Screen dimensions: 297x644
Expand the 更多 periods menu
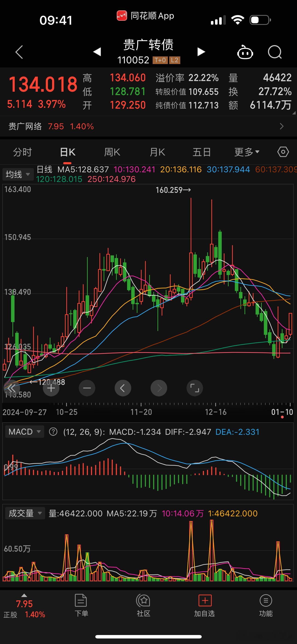click(x=247, y=152)
